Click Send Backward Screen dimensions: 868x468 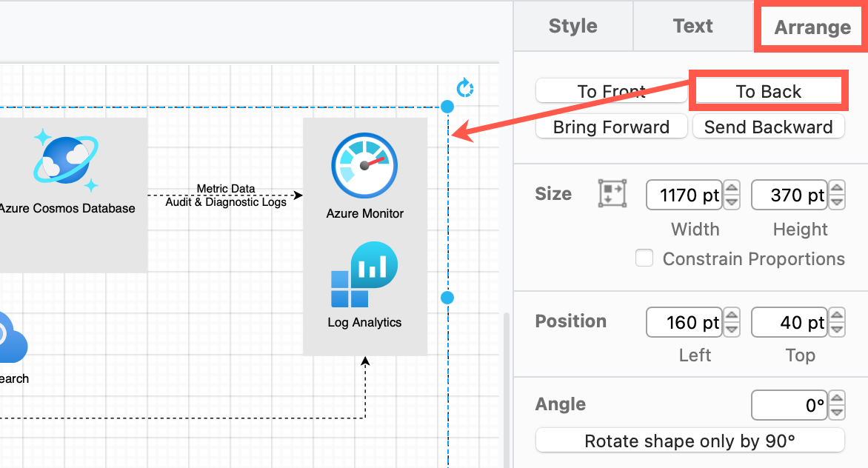(769, 127)
